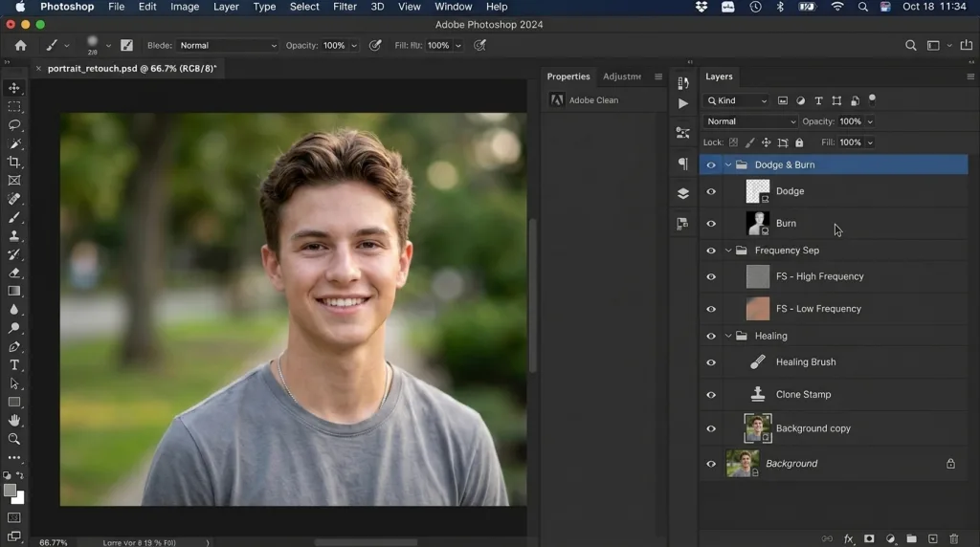Image resolution: width=980 pixels, height=547 pixels.
Task: Delete layer with trash icon
Action: click(954, 539)
